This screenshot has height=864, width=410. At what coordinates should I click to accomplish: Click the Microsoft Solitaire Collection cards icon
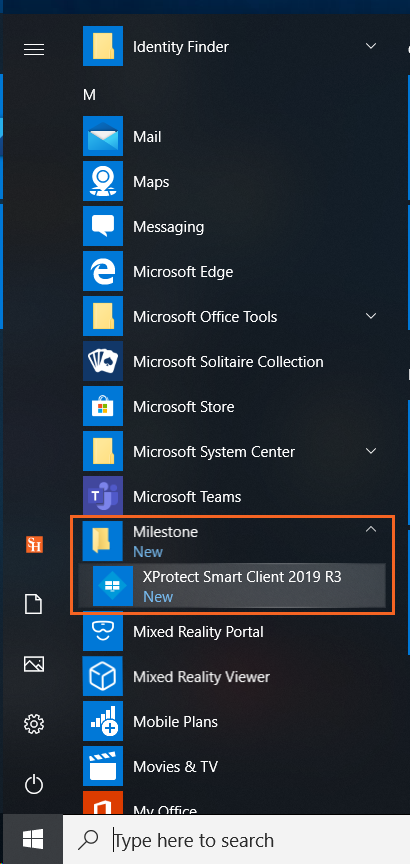click(102, 361)
